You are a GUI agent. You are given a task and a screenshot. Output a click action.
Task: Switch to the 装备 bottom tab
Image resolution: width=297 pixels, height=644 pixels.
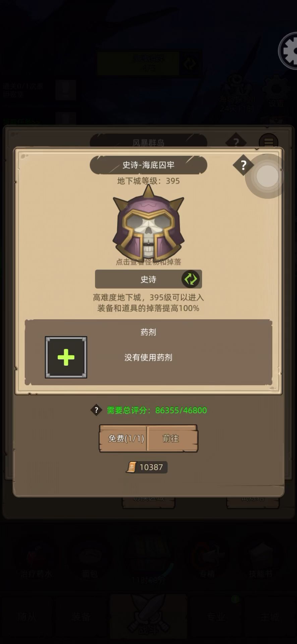click(81, 616)
